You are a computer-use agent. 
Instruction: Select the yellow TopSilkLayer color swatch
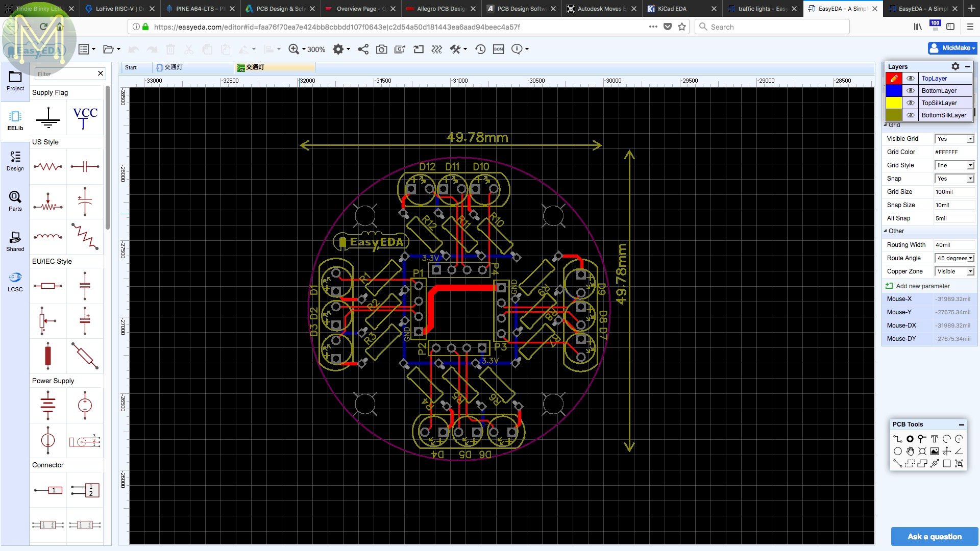894,103
